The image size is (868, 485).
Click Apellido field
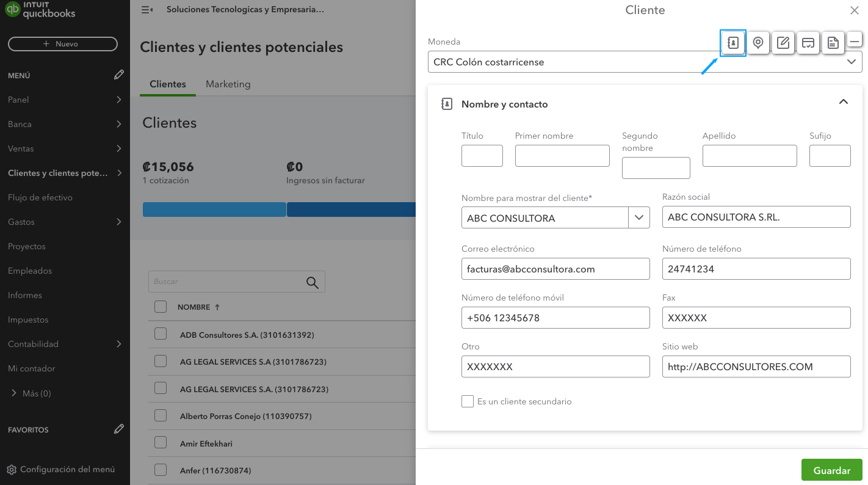point(750,156)
